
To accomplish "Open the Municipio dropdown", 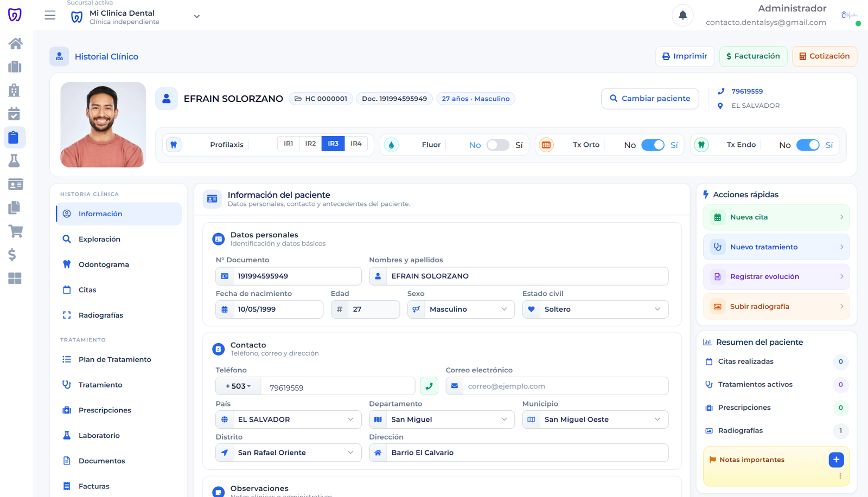I will point(595,419).
